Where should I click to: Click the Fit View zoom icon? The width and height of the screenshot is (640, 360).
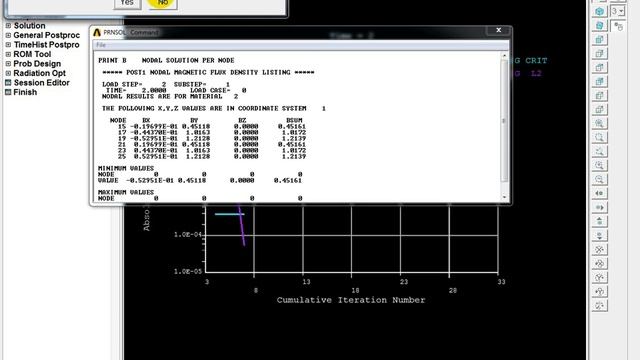(x=599, y=123)
